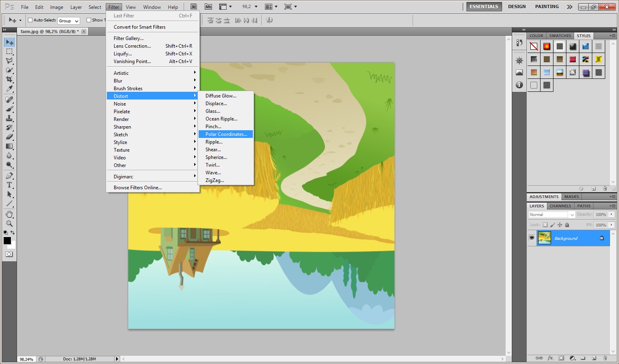Select the Path Selection tool
This screenshot has width=619, height=364.
click(x=9, y=194)
